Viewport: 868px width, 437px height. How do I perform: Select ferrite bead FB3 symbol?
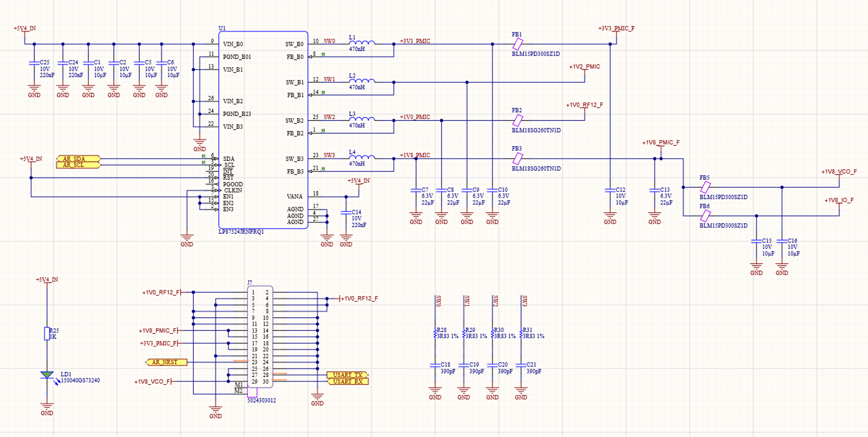pyautogui.click(x=517, y=159)
